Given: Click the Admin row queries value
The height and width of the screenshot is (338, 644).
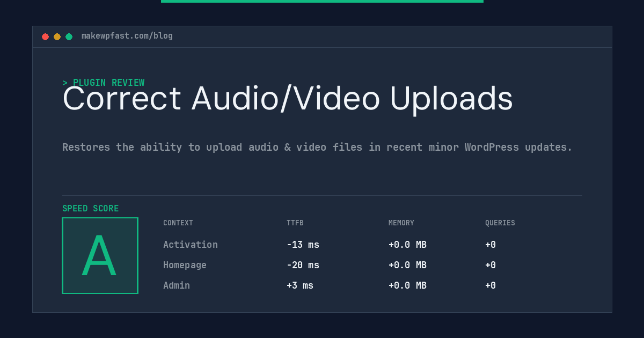Looking at the screenshot, I should click(491, 285).
